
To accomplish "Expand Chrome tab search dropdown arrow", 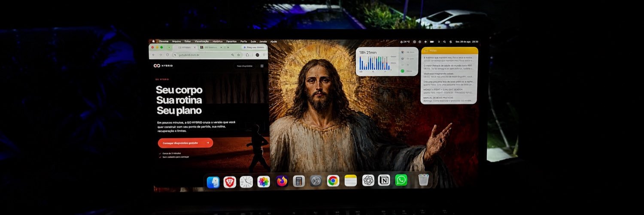I will tap(169, 47).
